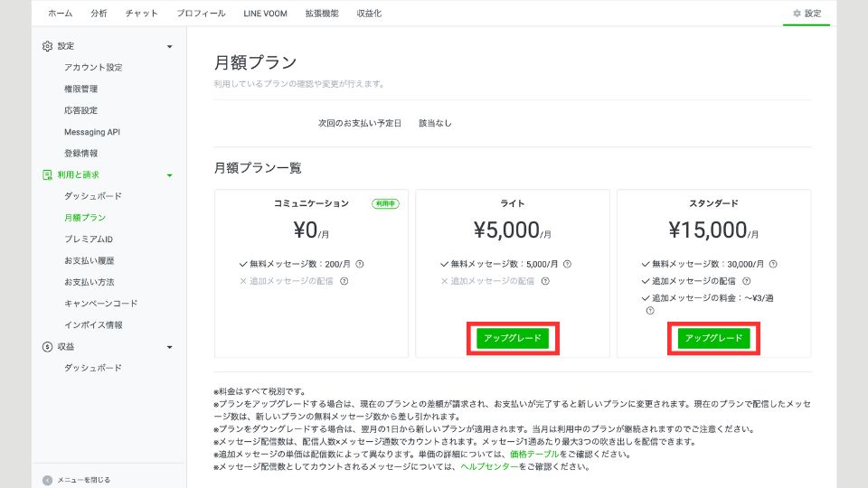The width and height of the screenshot is (868, 488).
Task: Upgrade to the スタンダード plan
Action: point(713,338)
